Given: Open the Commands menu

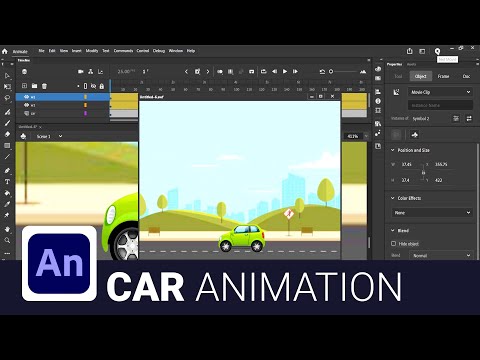Looking at the screenshot, I should click(123, 51).
